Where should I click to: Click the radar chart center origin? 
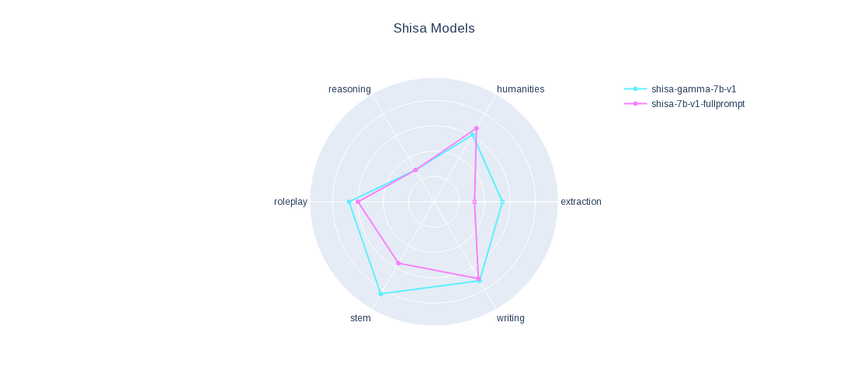[x=434, y=202]
